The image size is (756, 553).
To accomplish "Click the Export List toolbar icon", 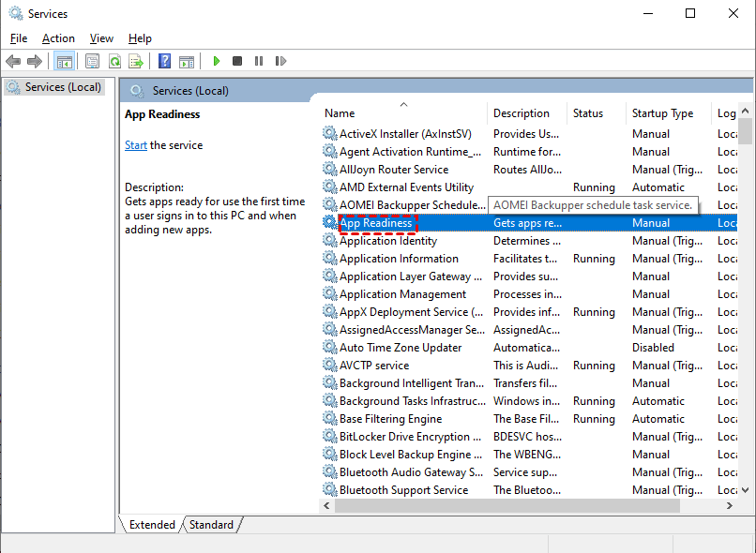I will (136, 61).
